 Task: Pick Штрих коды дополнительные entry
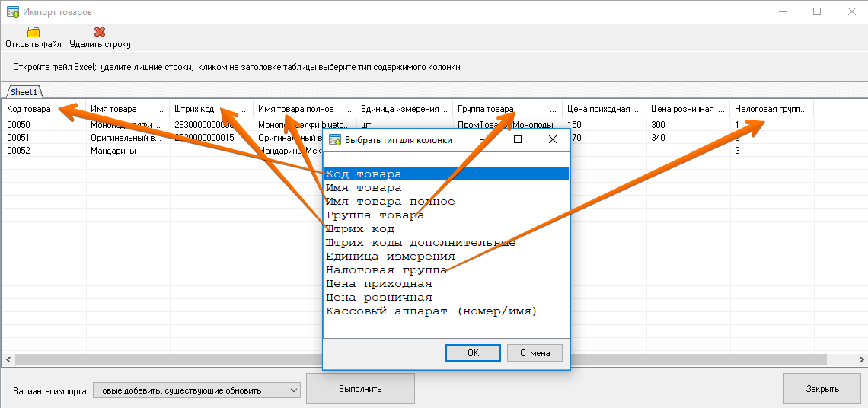tap(446, 243)
